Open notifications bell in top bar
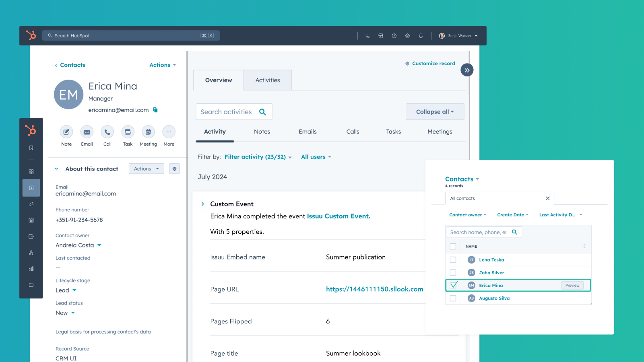 421,36
